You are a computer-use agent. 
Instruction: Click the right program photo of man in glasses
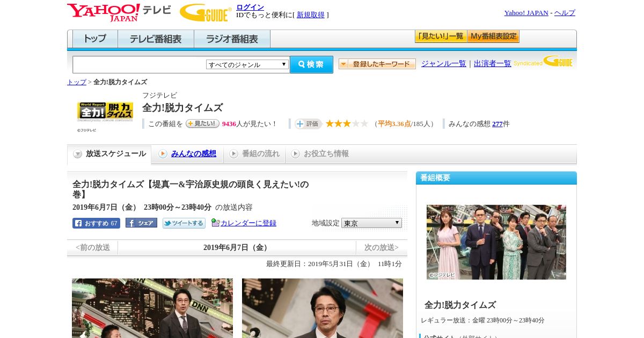[323, 308]
